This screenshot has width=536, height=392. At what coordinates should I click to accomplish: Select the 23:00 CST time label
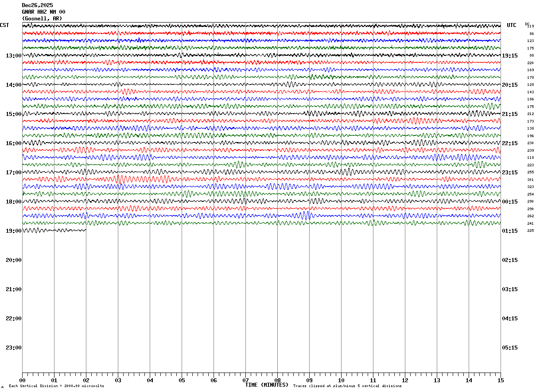click(x=14, y=348)
